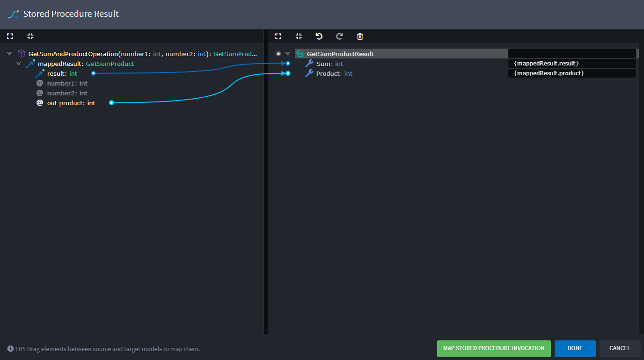Click the mappedResult arrow icon
Image resolution: width=644 pixels, height=360 pixels.
pyautogui.click(x=30, y=64)
